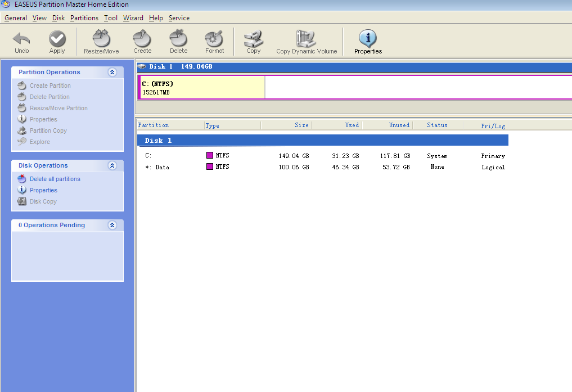Select the Format toolbar icon

tap(214, 39)
